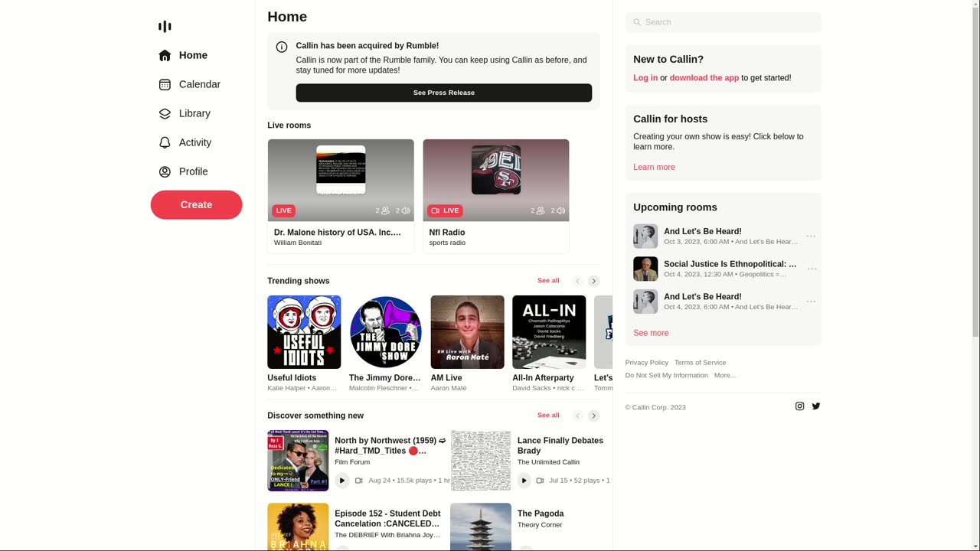Screen dimensions: 980x551
Task: Play the North by Northwest episode
Action: (342, 481)
